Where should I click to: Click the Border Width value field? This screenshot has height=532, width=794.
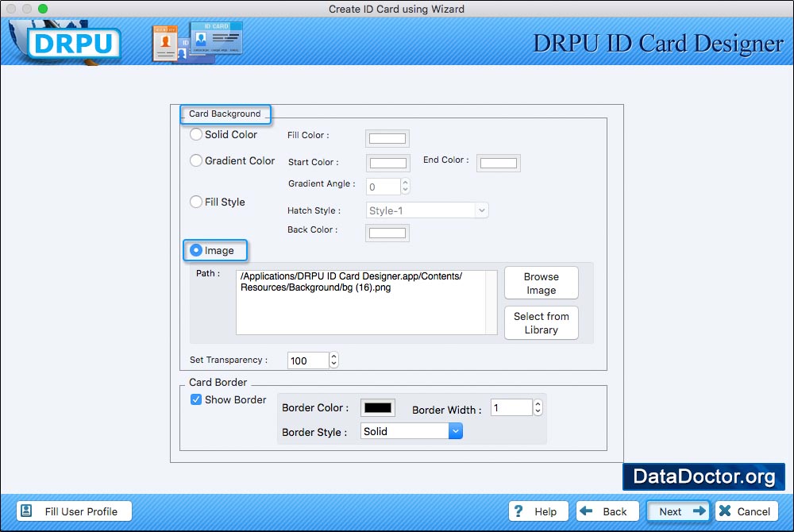click(x=511, y=407)
